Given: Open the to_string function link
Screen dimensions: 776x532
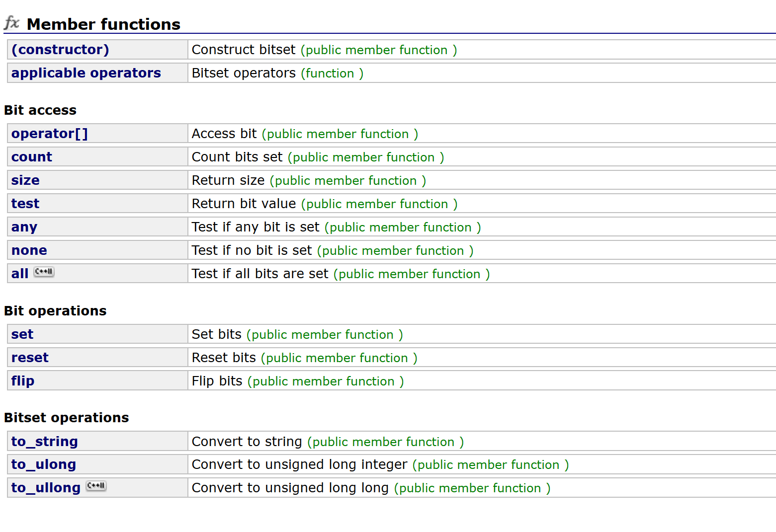Looking at the screenshot, I should 45,442.
